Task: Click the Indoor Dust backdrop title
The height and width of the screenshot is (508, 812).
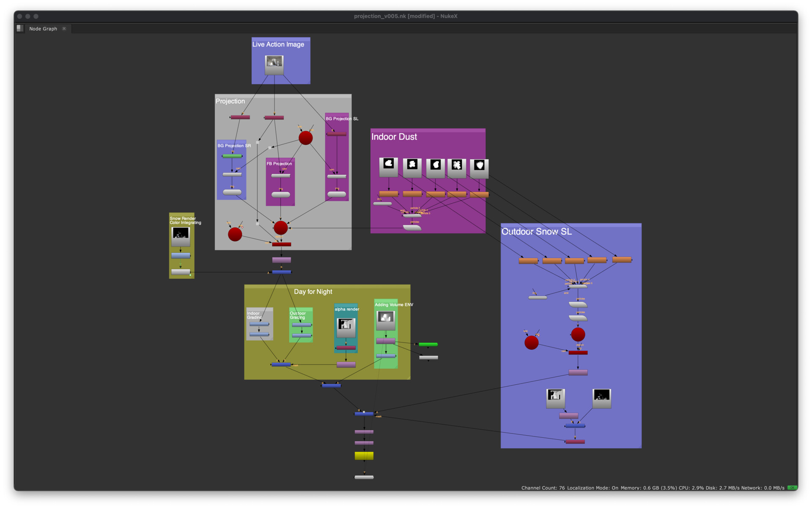Action: click(394, 137)
